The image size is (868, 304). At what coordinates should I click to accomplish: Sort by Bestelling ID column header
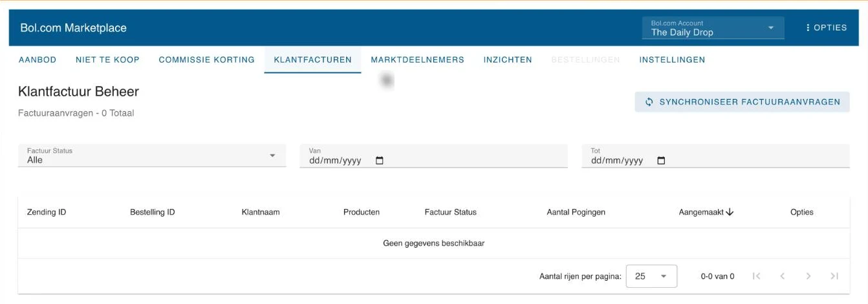coord(153,212)
